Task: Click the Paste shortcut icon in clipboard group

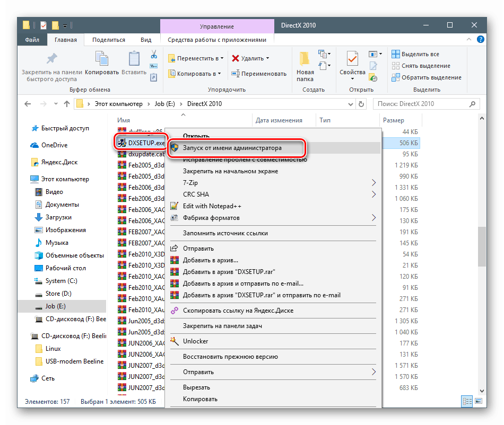Action: [154, 77]
